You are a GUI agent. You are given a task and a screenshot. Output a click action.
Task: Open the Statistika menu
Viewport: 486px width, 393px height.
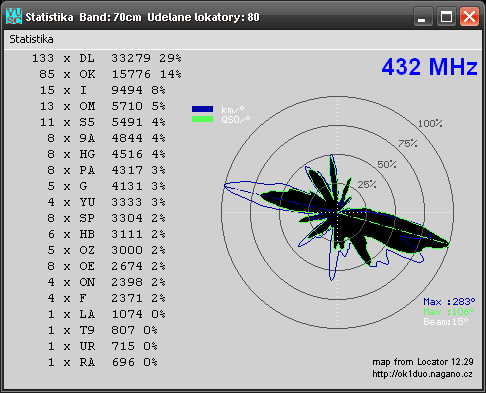coord(31,39)
